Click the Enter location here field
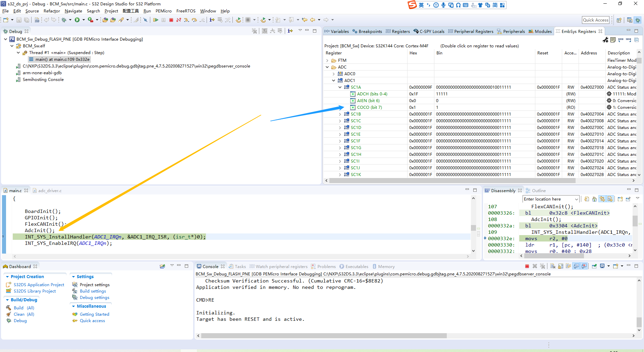 pyautogui.click(x=550, y=199)
